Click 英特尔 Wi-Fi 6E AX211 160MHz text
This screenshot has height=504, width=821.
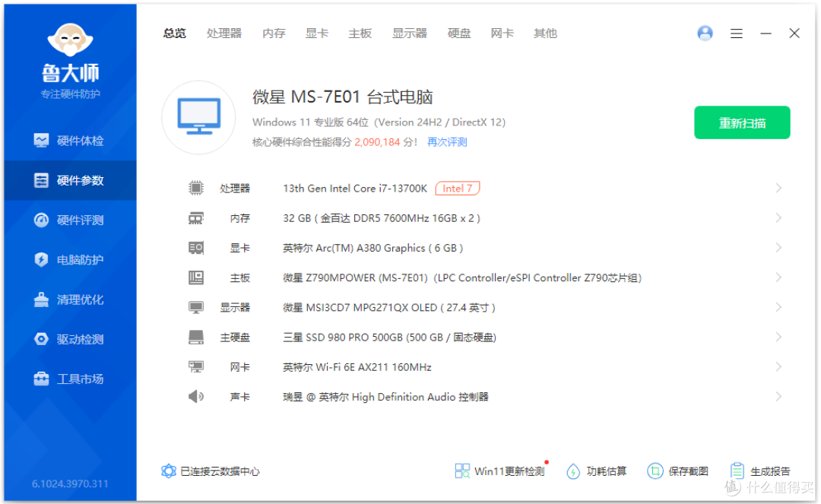click(x=357, y=367)
